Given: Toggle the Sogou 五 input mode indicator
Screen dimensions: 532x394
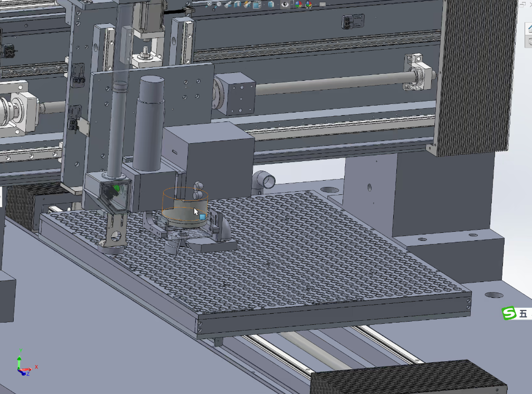Looking at the screenshot, I should pyautogui.click(x=524, y=314).
